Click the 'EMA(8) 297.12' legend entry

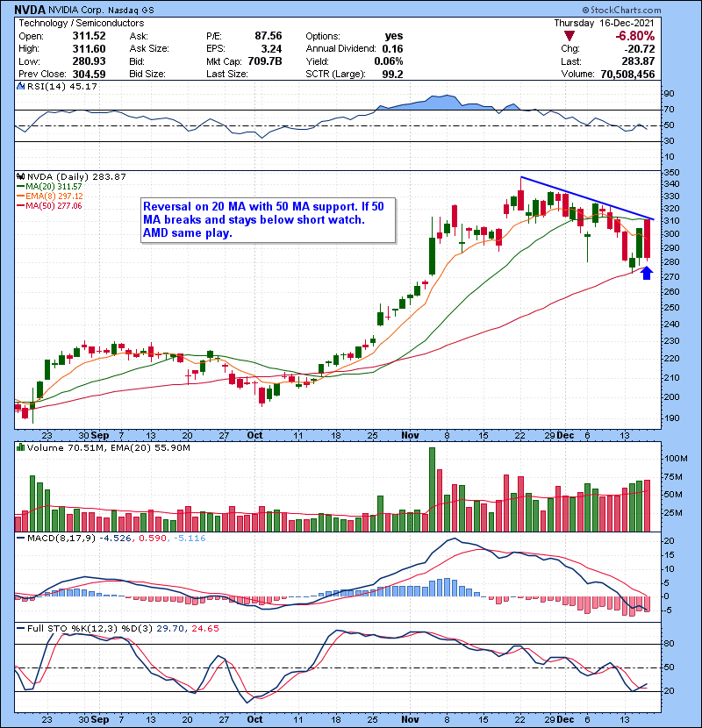(54, 196)
